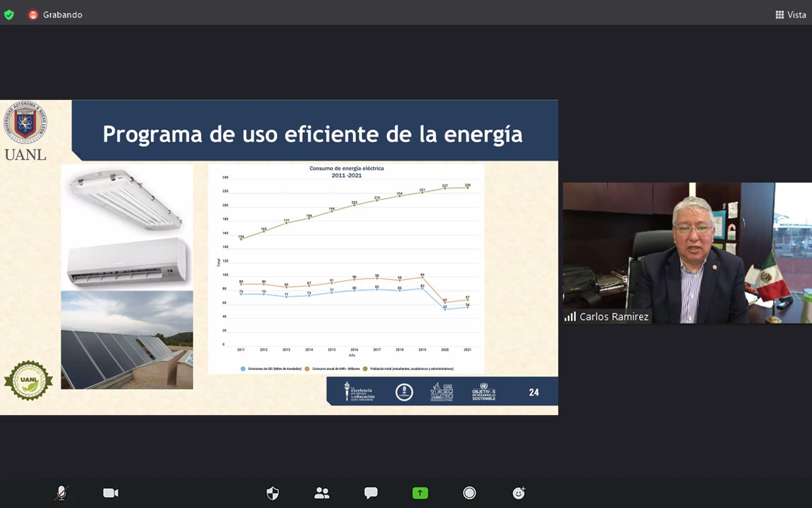Click the green Share Screen button
Image resolution: width=812 pixels, height=508 pixels.
point(420,493)
